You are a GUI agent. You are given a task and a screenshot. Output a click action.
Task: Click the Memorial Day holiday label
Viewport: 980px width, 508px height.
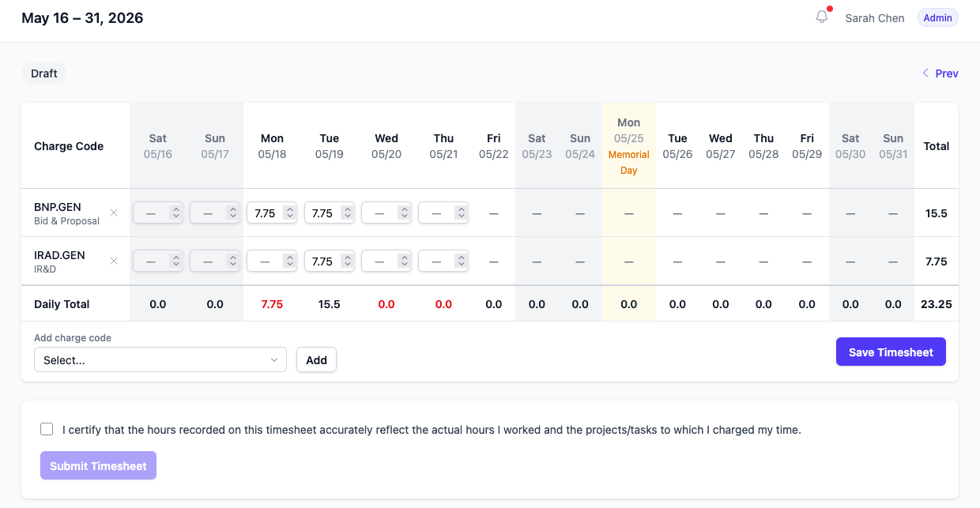click(x=629, y=163)
